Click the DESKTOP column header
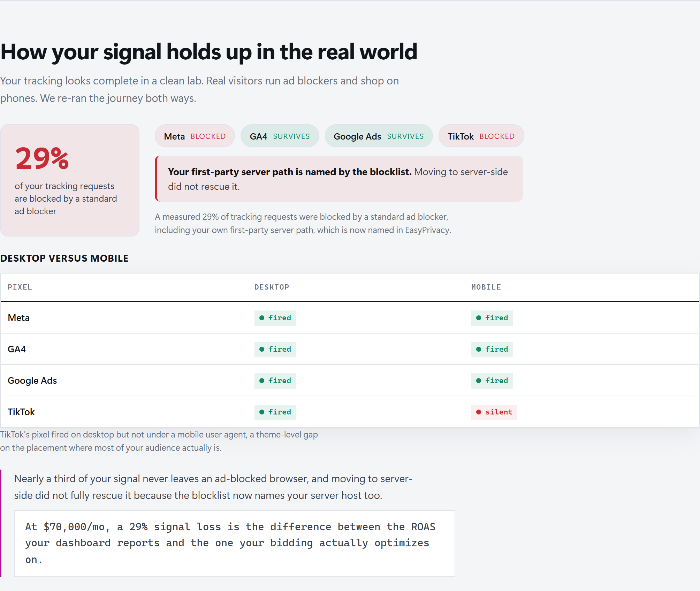 point(272,287)
